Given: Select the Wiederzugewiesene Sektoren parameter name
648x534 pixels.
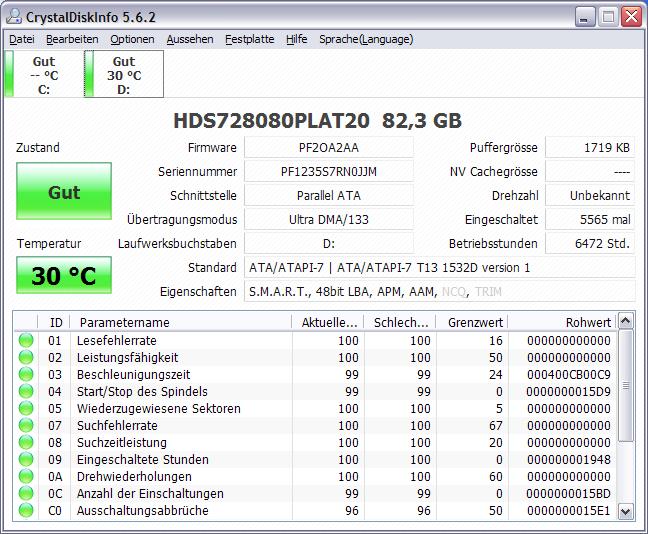Looking at the screenshot, I should coord(159,408).
